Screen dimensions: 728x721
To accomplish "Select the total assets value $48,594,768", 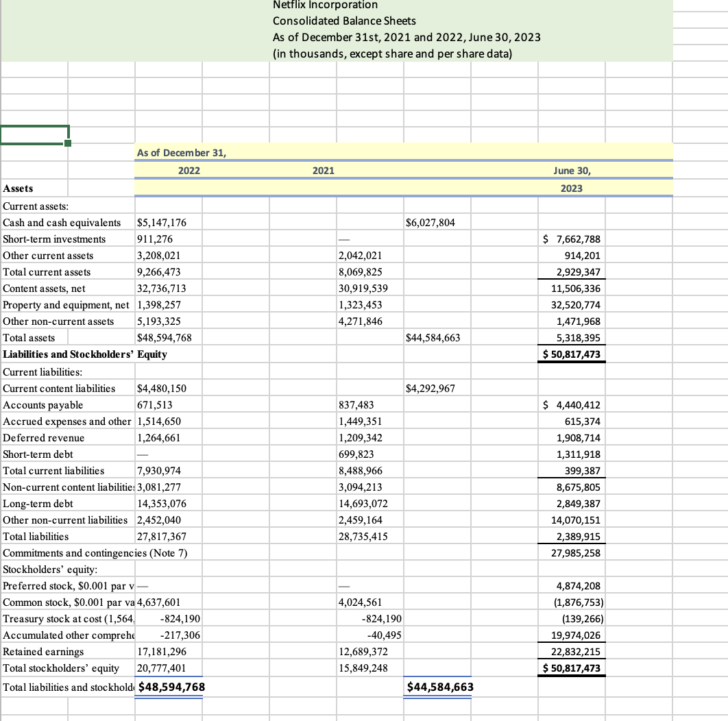I will tap(163, 337).
